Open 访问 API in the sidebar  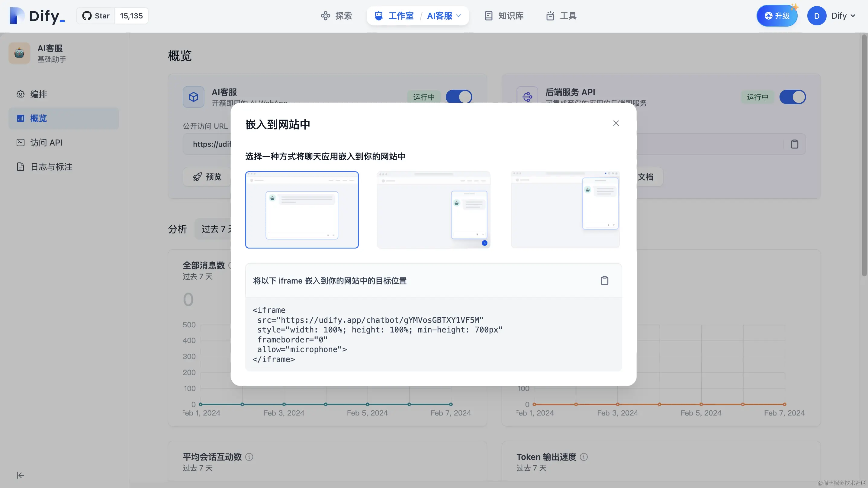coord(46,143)
